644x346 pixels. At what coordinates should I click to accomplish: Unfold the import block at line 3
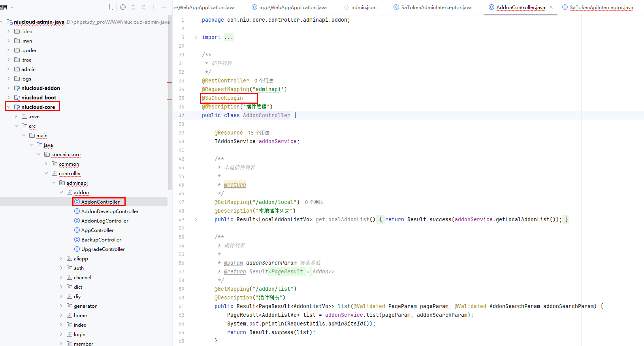pyautogui.click(x=196, y=37)
